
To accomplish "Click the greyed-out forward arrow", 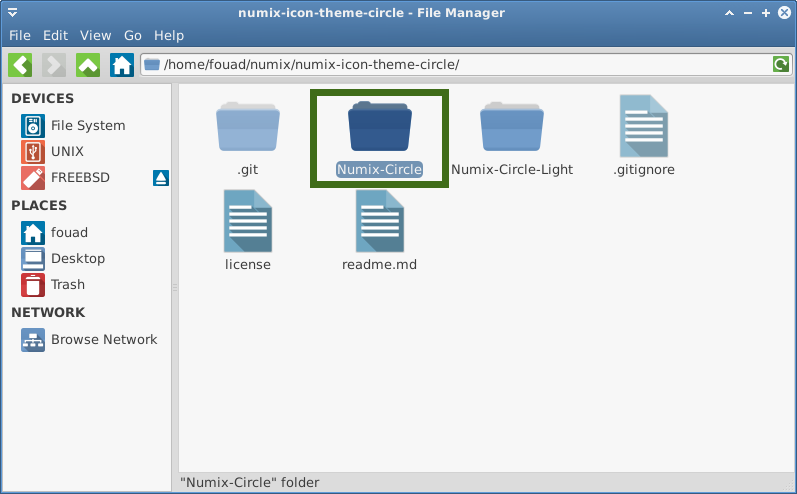I will 54,65.
